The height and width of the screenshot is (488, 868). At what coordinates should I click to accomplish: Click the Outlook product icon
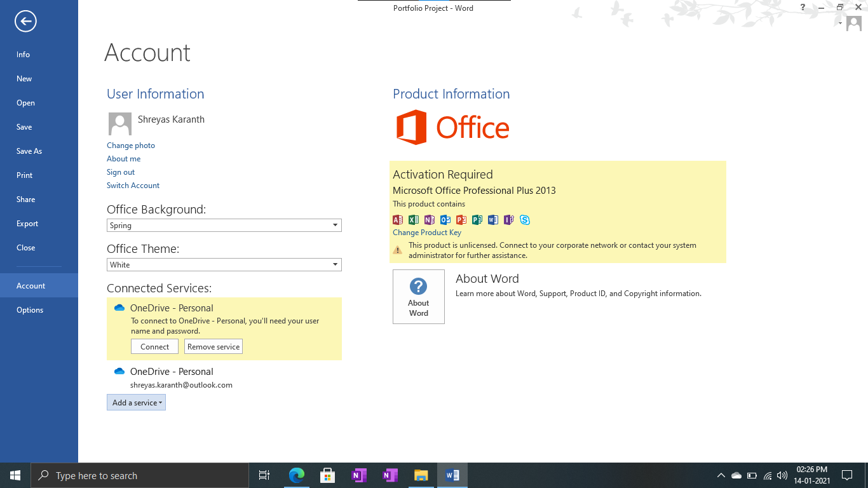(445, 220)
